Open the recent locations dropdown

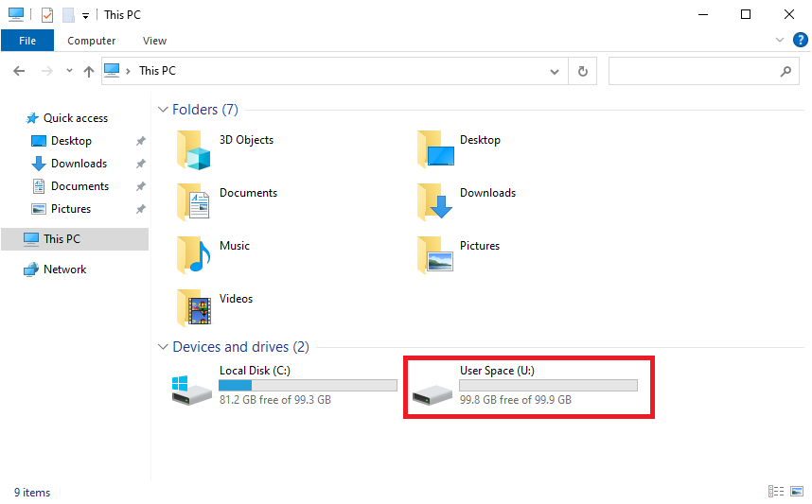[x=69, y=71]
